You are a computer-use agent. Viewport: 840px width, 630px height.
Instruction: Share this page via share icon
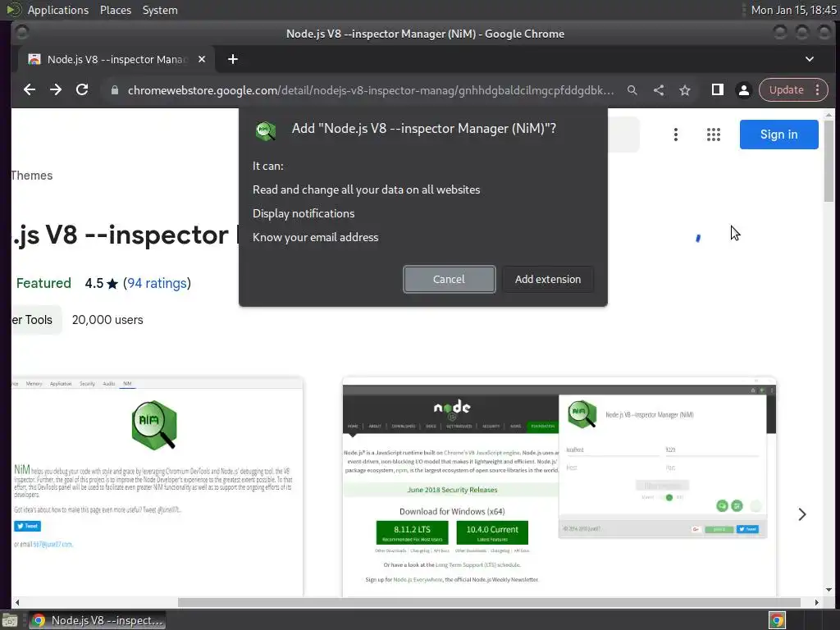click(x=659, y=90)
